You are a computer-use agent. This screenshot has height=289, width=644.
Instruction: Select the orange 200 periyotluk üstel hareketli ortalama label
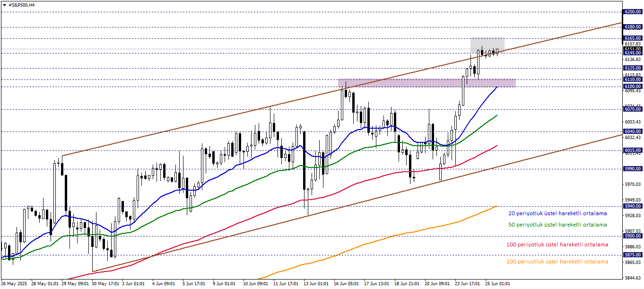(557, 262)
